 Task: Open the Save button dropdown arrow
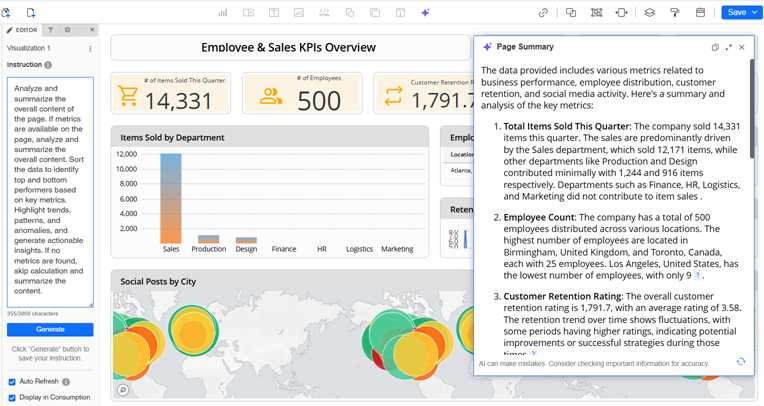(x=753, y=13)
